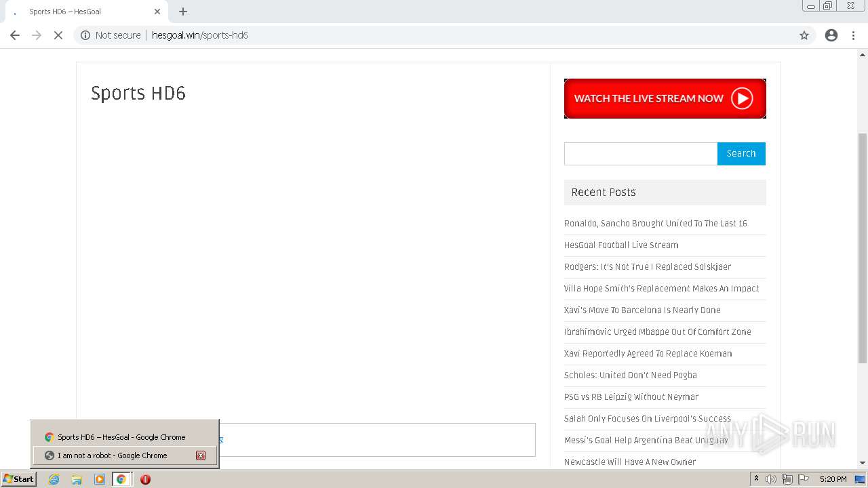
Task: Switch to Sports HD6 – HesGoal window preview
Action: coord(125,437)
